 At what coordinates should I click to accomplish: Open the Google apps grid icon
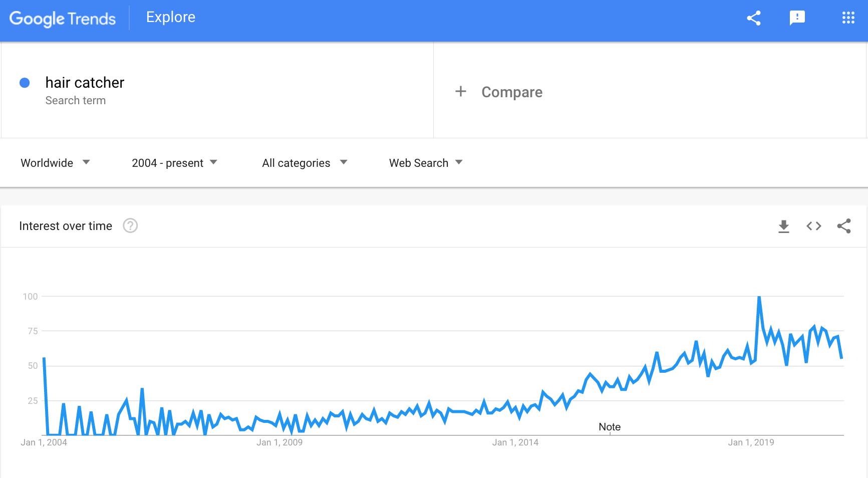tap(848, 18)
